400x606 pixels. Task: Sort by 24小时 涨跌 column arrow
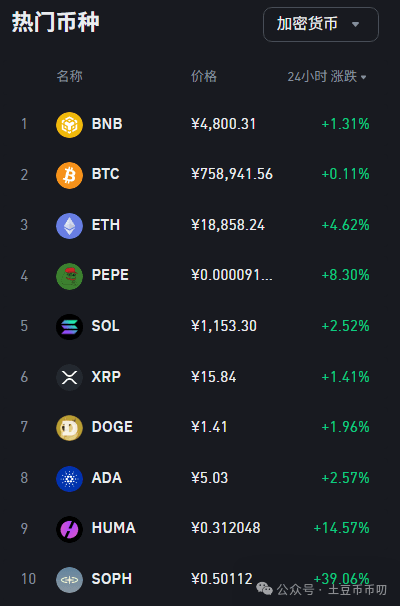click(x=363, y=77)
